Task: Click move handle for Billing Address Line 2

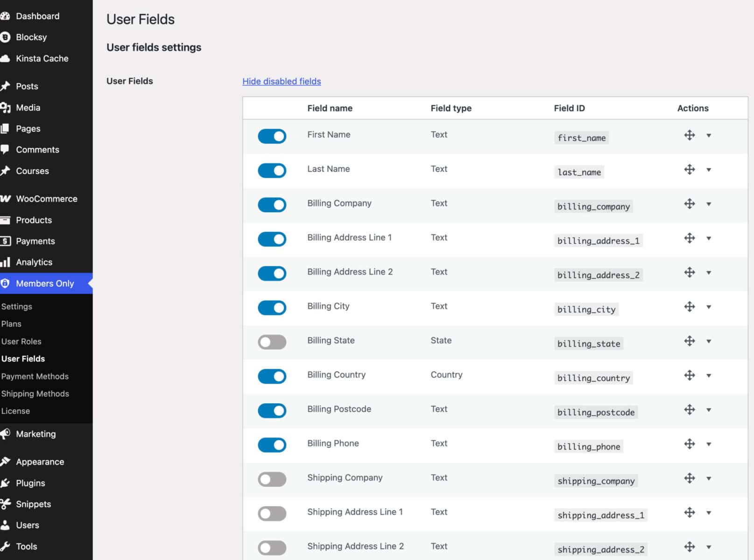Action: (689, 273)
